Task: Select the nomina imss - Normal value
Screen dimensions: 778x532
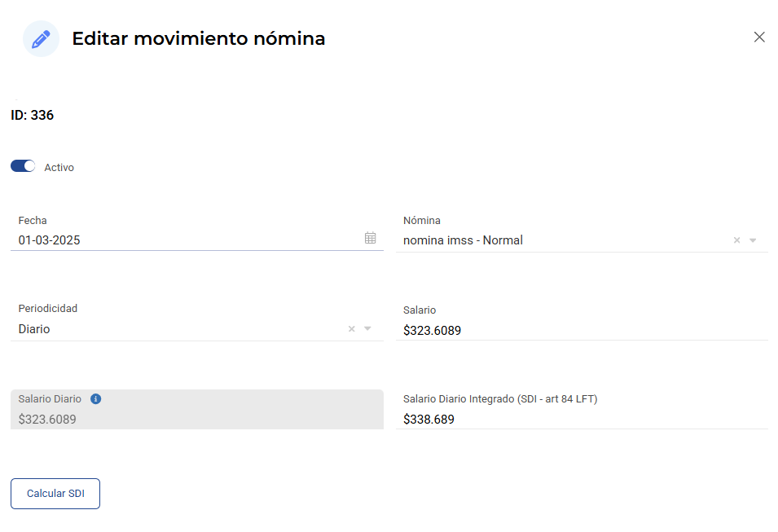Action: [463, 240]
